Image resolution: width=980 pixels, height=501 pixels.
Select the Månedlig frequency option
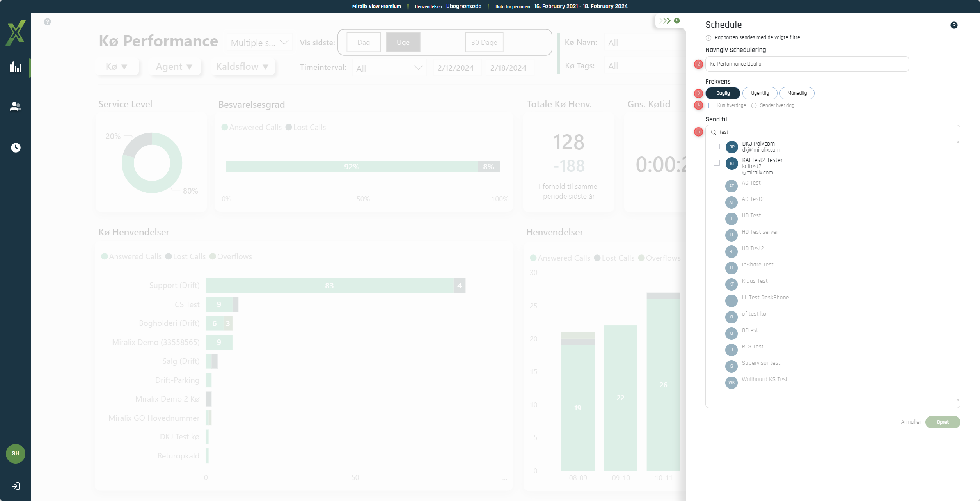[797, 93]
